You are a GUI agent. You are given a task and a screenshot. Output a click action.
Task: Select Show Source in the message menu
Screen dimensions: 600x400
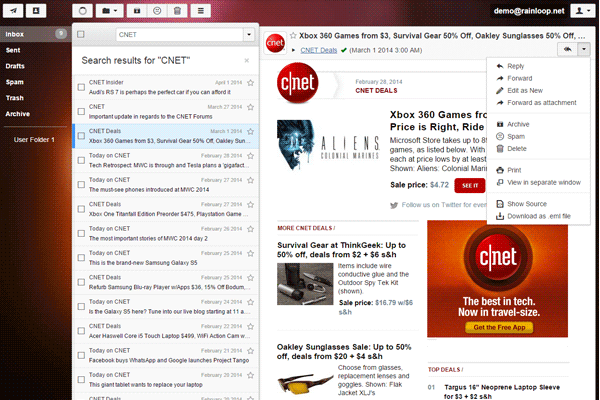coord(527,203)
